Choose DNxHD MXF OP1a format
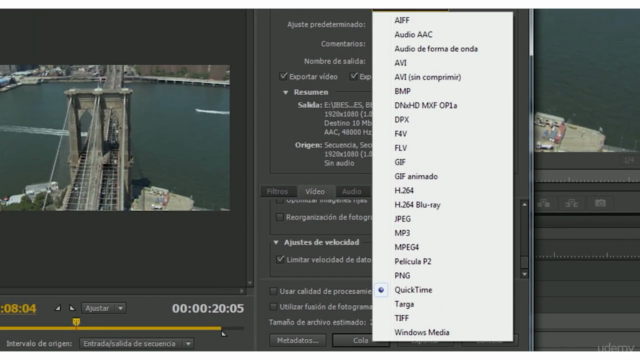 click(x=425, y=105)
